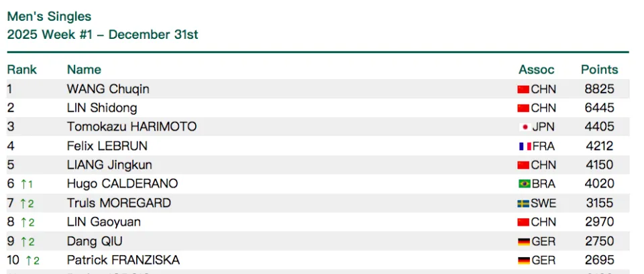Click the LIANG Jingkun name
The image size is (644, 274).
click(109, 165)
